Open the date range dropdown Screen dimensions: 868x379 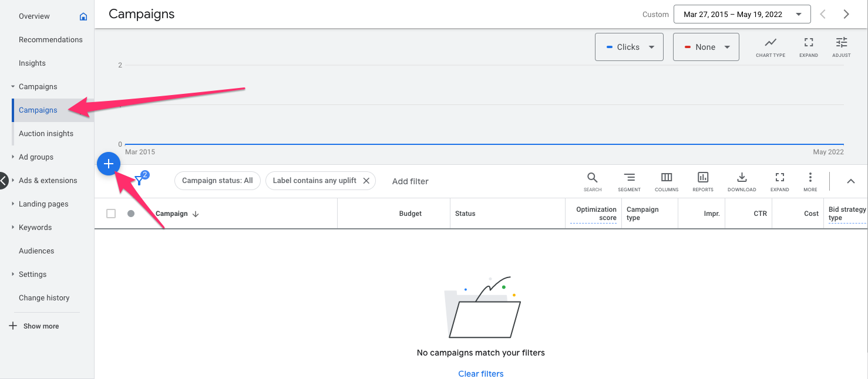pos(742,14)
